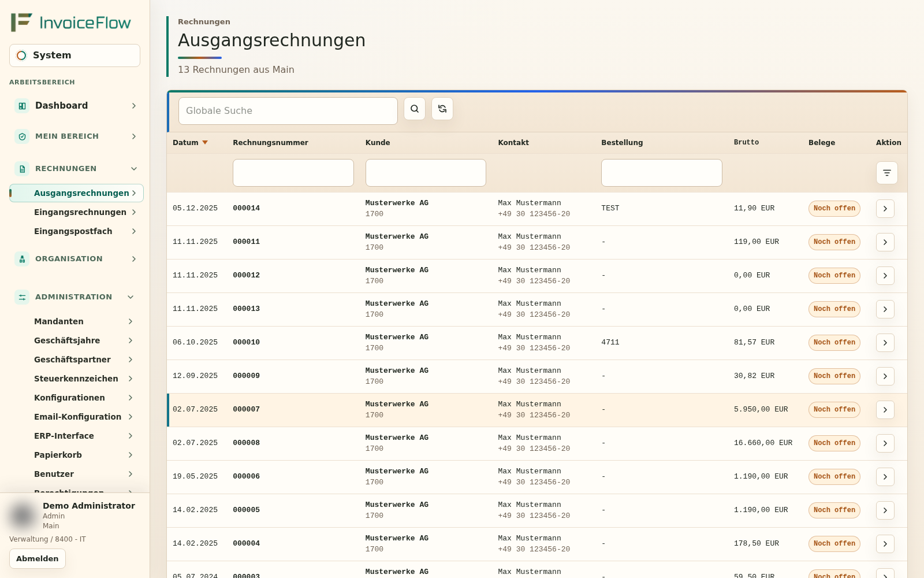Open Steuerkennzeichen menu entry
The height and width of the screenshot is (578, 924).
coord(76,379)
